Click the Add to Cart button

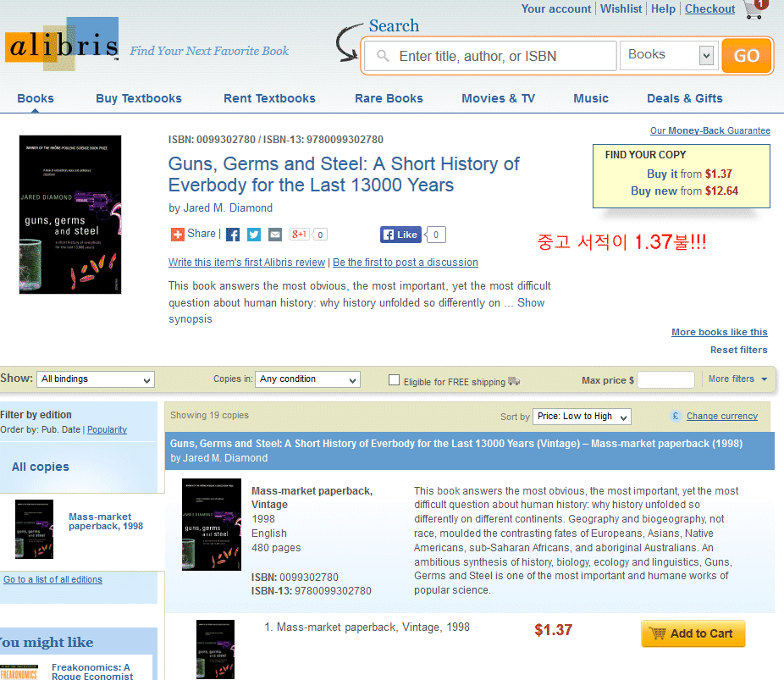click(x=693, y=633)
